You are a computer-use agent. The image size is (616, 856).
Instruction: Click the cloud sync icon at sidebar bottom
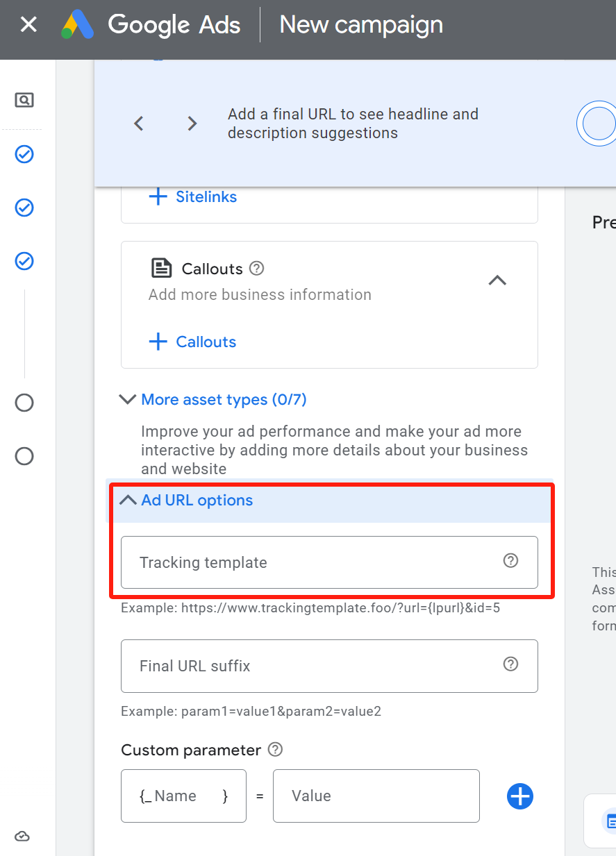22,836
